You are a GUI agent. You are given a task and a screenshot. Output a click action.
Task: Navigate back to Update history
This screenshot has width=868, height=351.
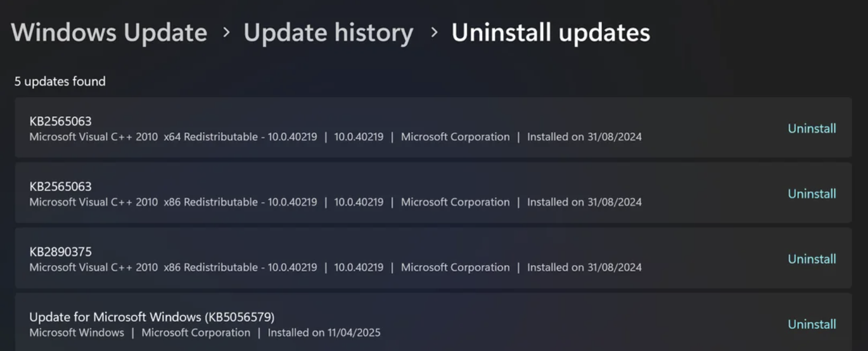(x=328, y=33)
